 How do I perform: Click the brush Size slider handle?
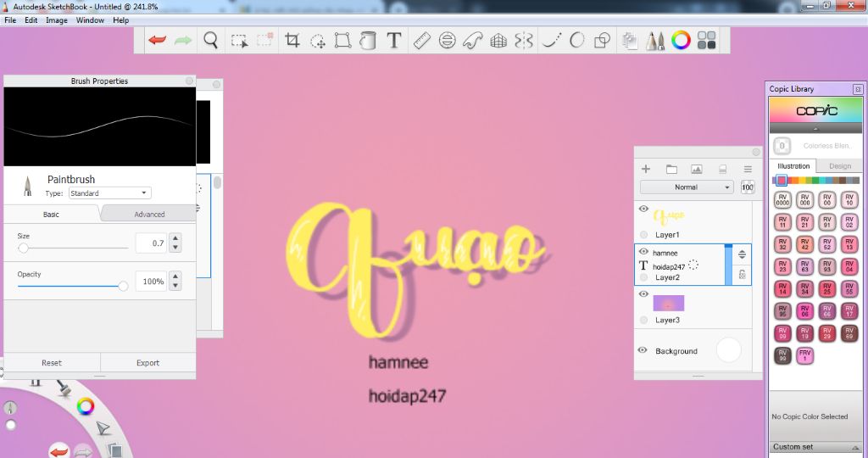pos(23,249)
